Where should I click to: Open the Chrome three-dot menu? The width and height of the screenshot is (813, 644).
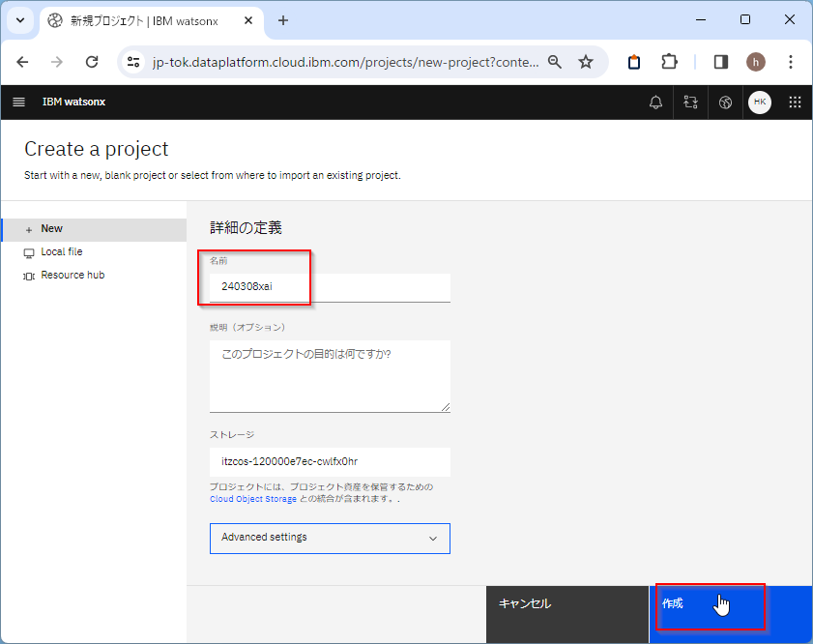[791, 61]
